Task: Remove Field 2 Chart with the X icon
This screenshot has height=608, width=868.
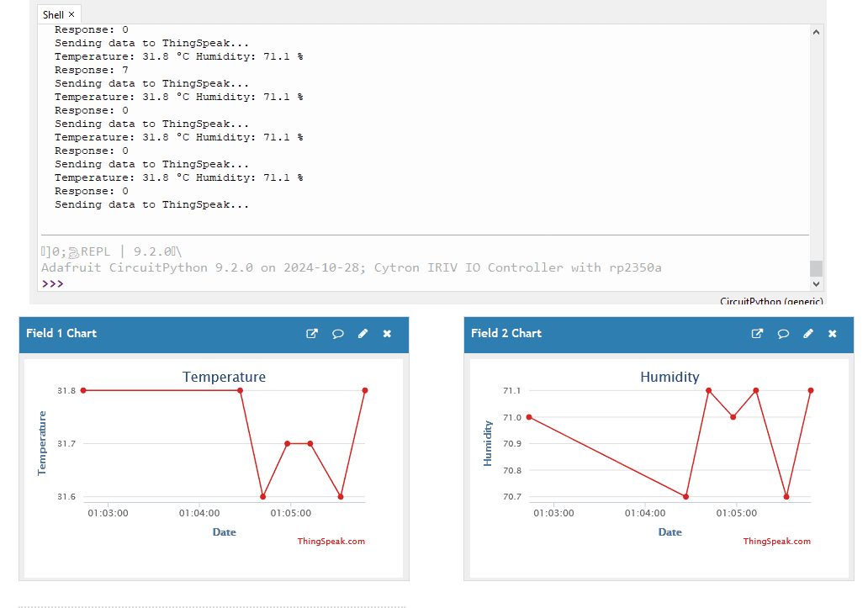Action: [832, 333]
